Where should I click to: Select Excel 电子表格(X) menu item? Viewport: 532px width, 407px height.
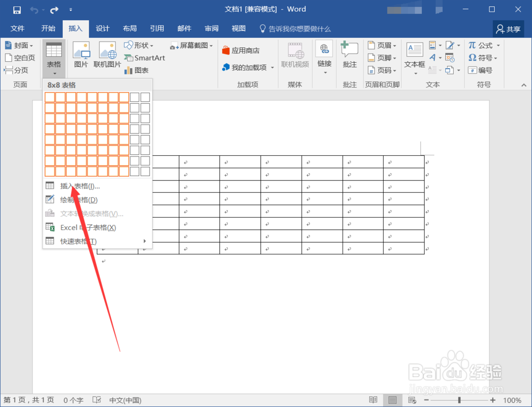pos(97,227)
